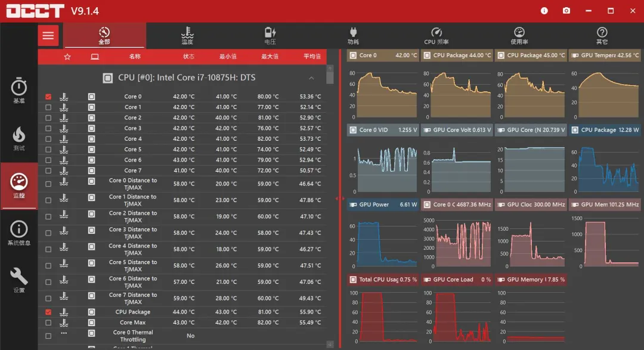The width and height of the screenshot is (644, 350).
Task: Sort by the 平均值 average column header
Action: (312, 57)
